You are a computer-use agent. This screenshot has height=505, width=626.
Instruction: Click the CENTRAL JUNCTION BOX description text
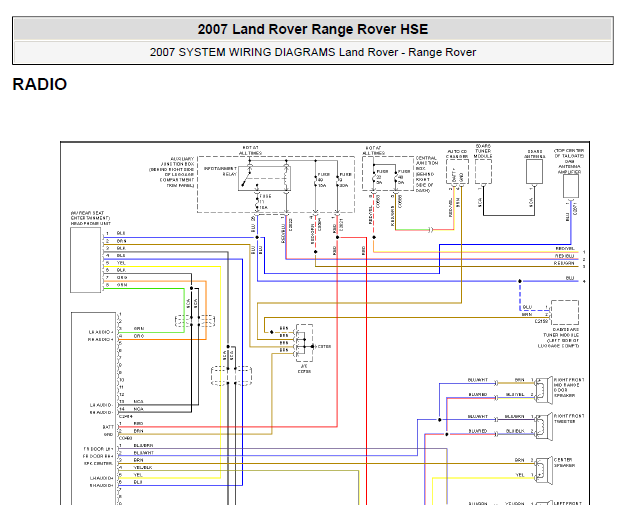pyautogui.click(x=427, y=174)
